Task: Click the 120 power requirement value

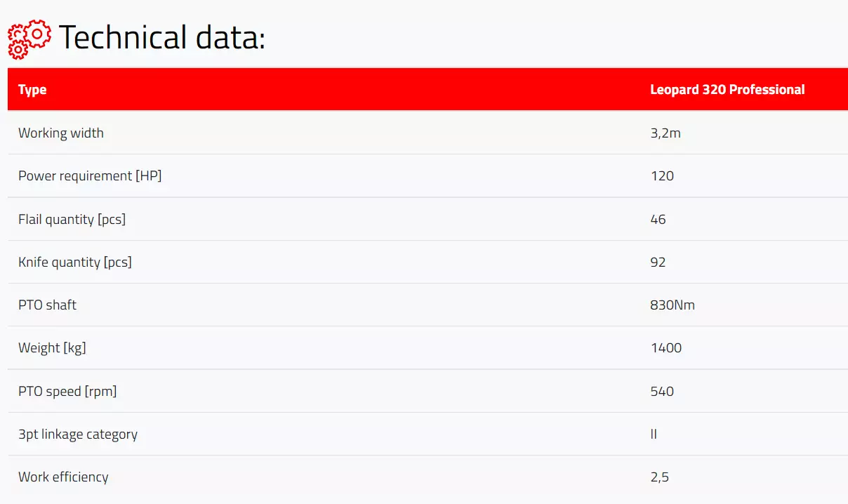Action: coord(662,176)
